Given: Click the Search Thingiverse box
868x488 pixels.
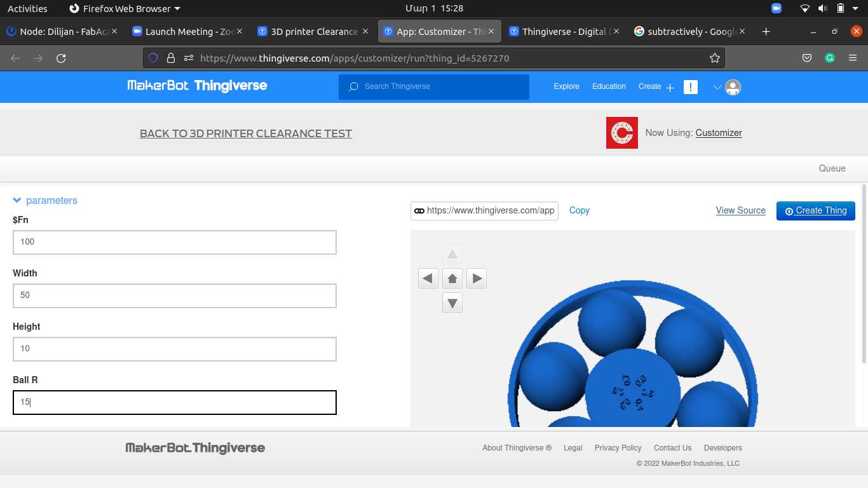Looking at the screenshot, I should click(434, 87).
